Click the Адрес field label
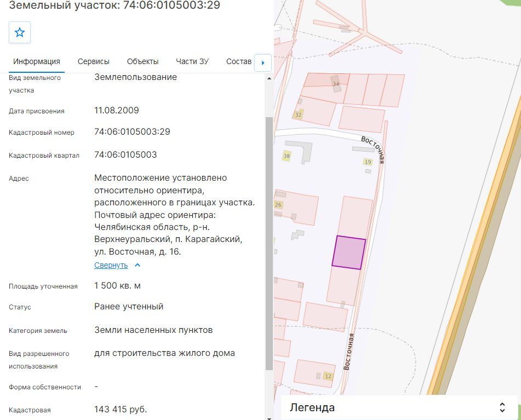This screenshot has height=420, width=521. click(x=19, y=179)
